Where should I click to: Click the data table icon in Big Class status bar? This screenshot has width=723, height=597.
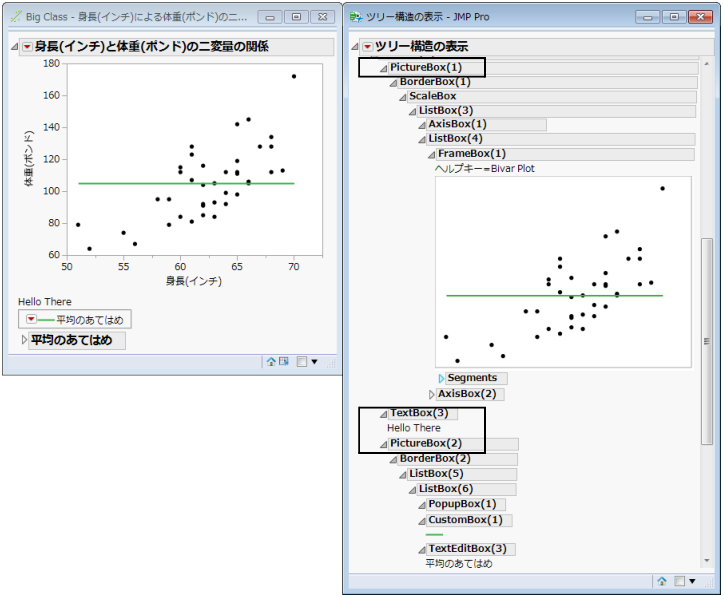[x=284, y=362]
